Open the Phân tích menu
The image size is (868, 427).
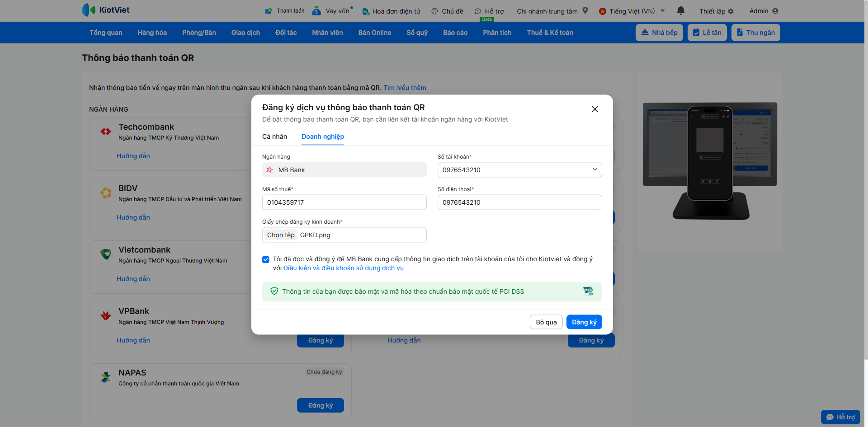coord(497,33)
